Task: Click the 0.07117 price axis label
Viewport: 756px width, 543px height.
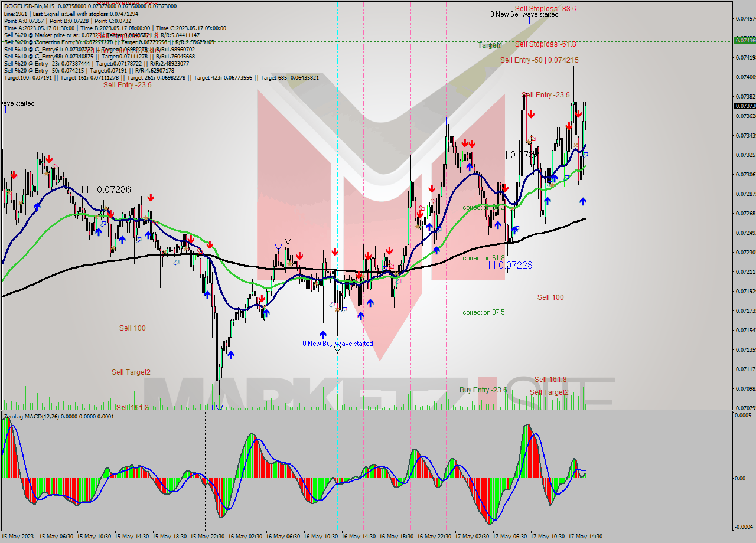Action: click(745, 369)
